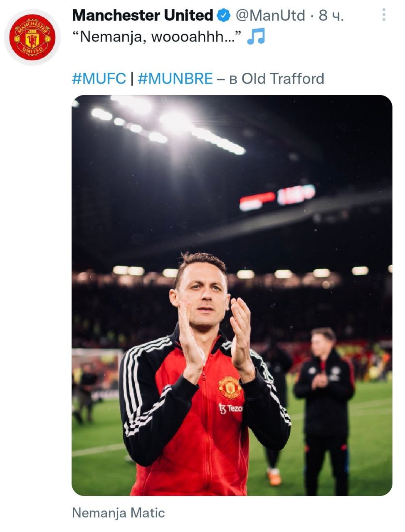Open the tweet timestamp "8 ч."
This screenshot has height=532, width=405.
[331, 16]
